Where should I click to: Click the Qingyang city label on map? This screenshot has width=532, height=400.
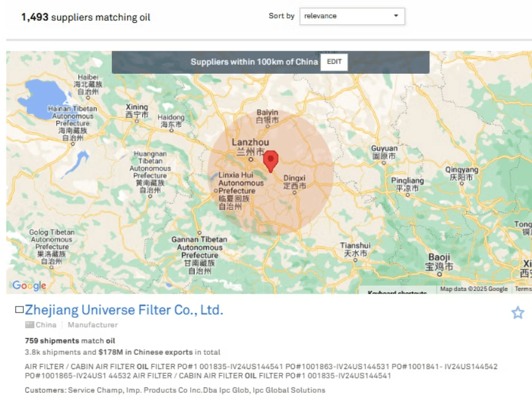(x=462, y=173)
